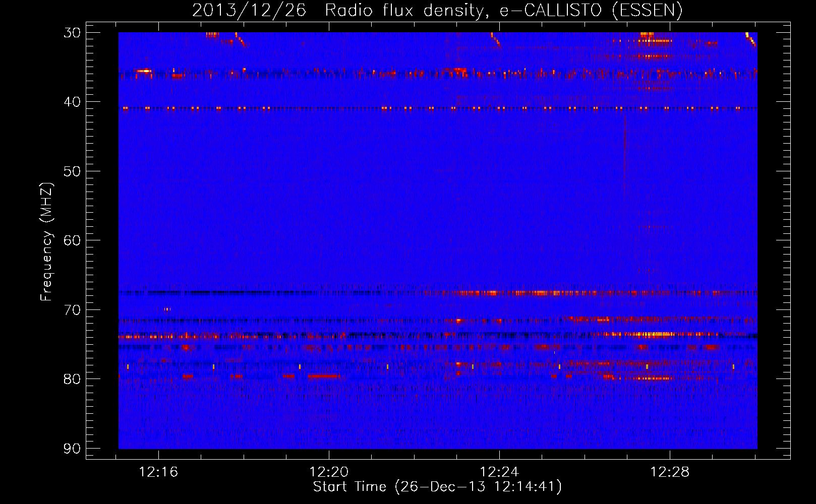Click the 'Start Time (26-Dec-13 12:14:41)' axis label
This screenshot has height=504, width=816.
coord(437,487)
